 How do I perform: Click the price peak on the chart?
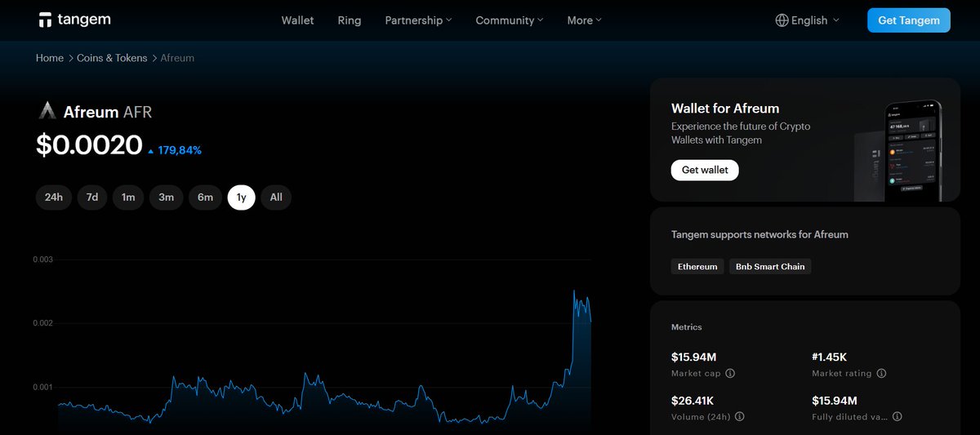(x=574, y=291)
